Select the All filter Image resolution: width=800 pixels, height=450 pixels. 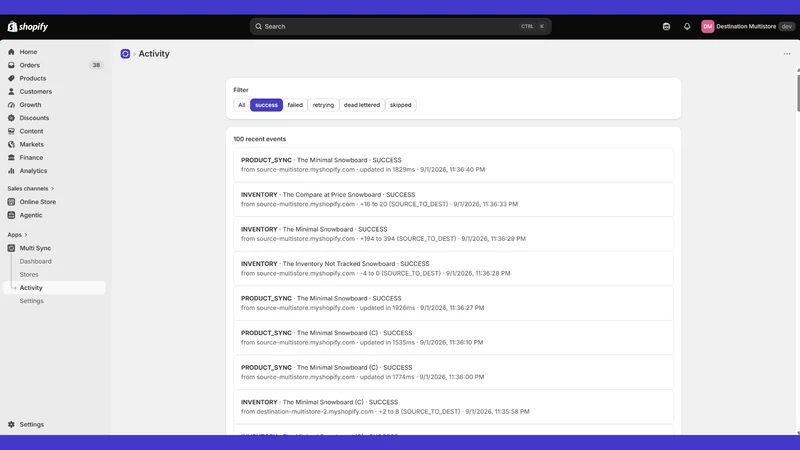[x=241, y=105]
